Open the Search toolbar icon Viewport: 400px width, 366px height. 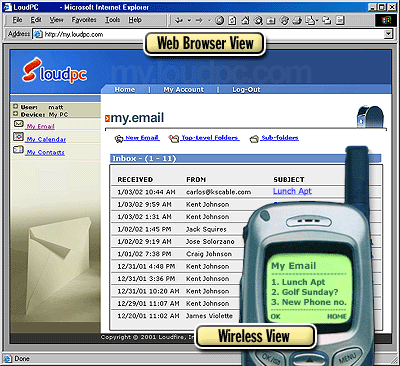click(x=258, y=21)
